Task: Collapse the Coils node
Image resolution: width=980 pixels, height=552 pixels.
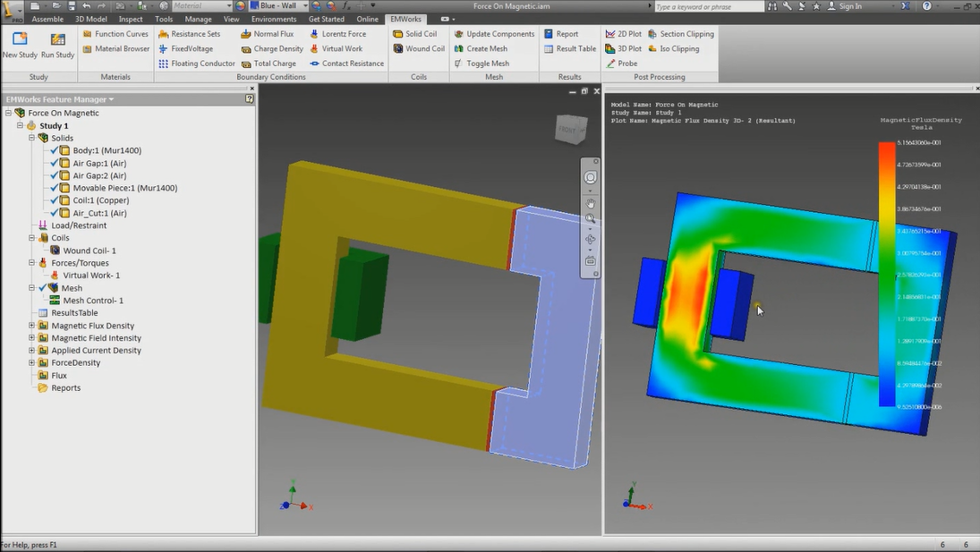Action: 31,238
